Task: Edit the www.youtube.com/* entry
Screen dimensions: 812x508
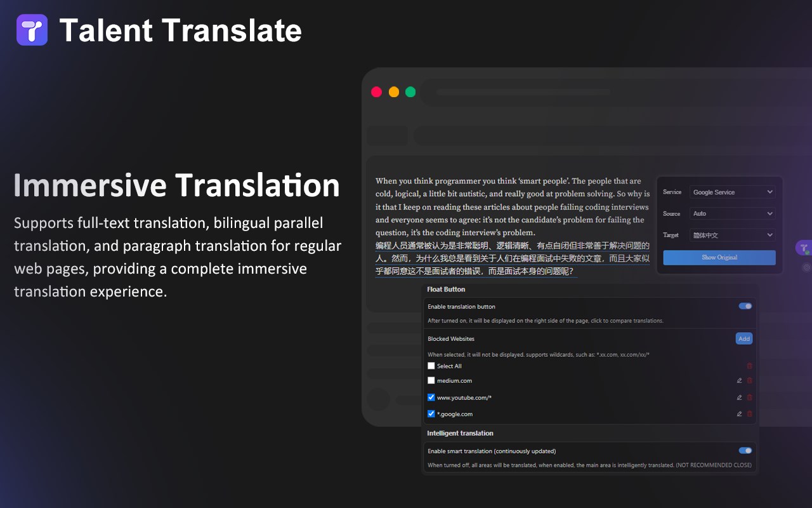Action: tap(739, 398)
